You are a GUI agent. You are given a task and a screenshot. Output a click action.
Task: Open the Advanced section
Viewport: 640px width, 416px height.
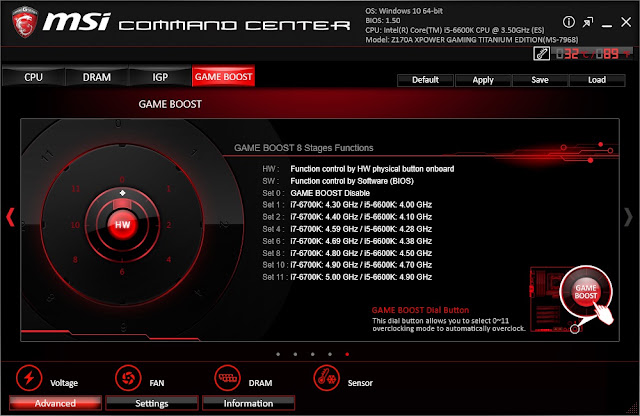55,403
